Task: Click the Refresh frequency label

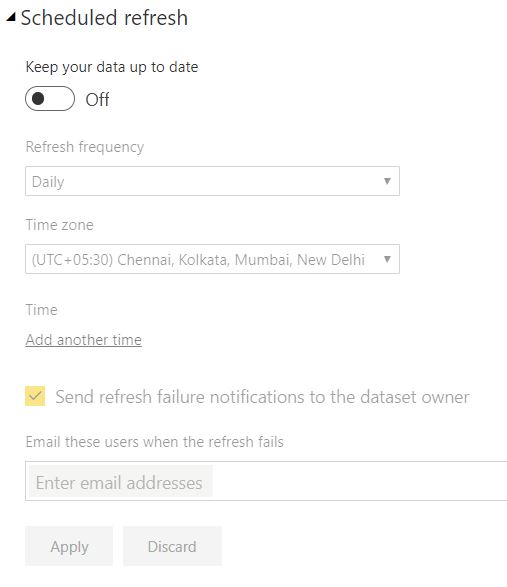Action: pyautogui.click(x=85, y=147)
